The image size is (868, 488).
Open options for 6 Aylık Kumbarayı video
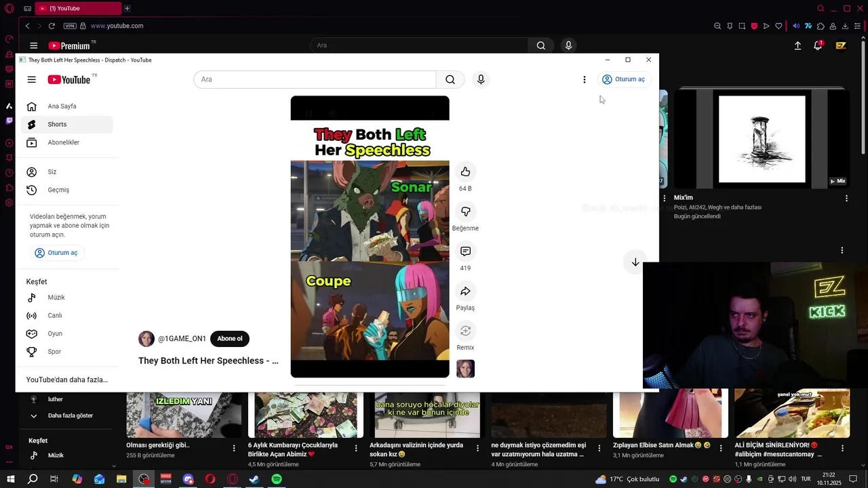(x=356, y=449)
